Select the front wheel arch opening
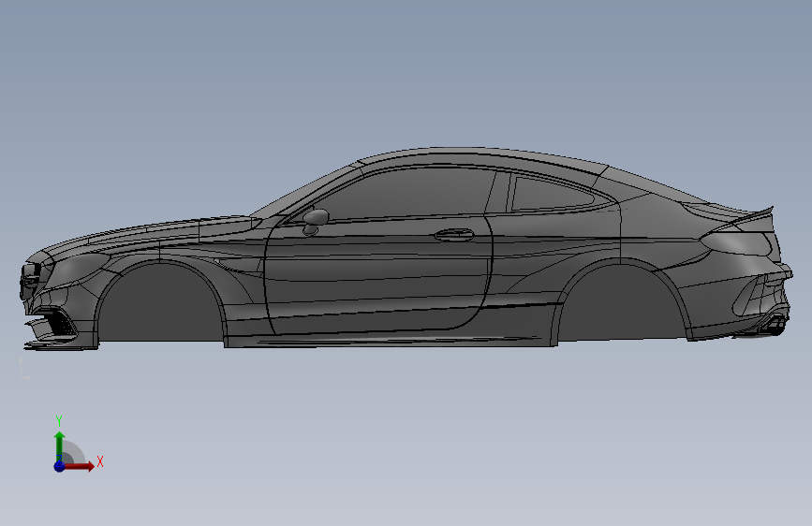The width and height of the screenshot is (812, 526). click(x=160, y=306)
